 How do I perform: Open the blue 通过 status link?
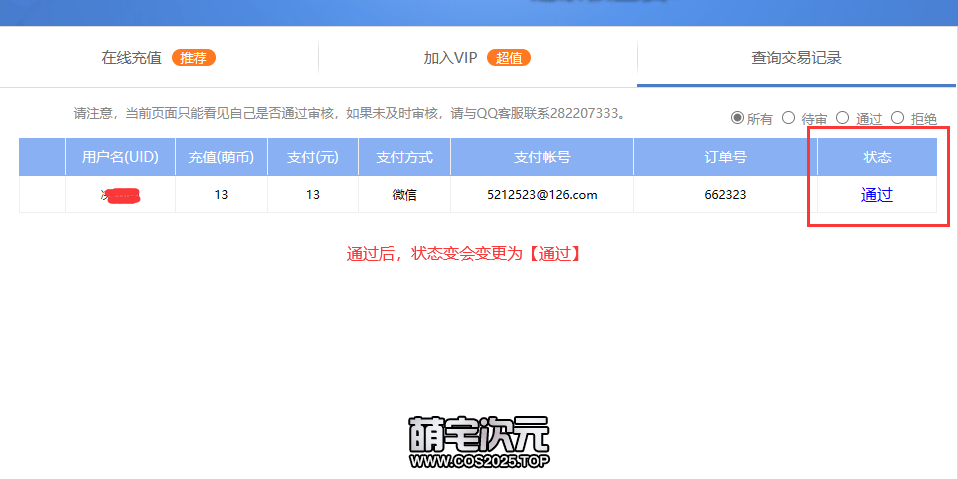(x=876, y=195)
